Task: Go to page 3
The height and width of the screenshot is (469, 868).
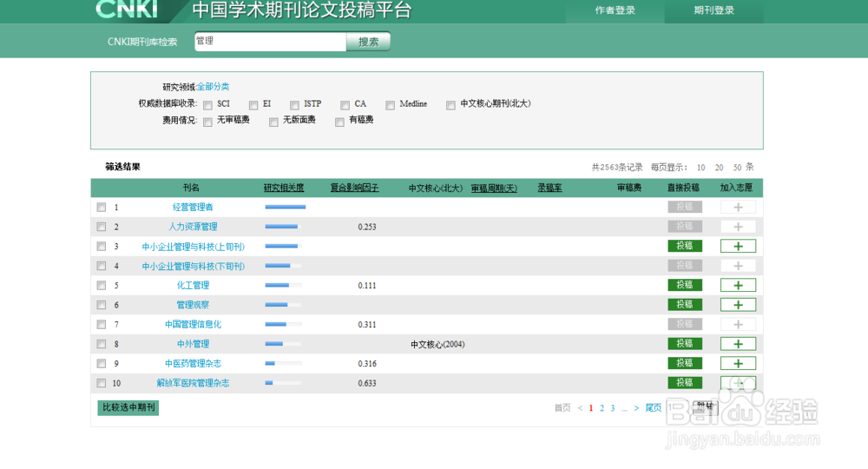Action: coord(612,408)
